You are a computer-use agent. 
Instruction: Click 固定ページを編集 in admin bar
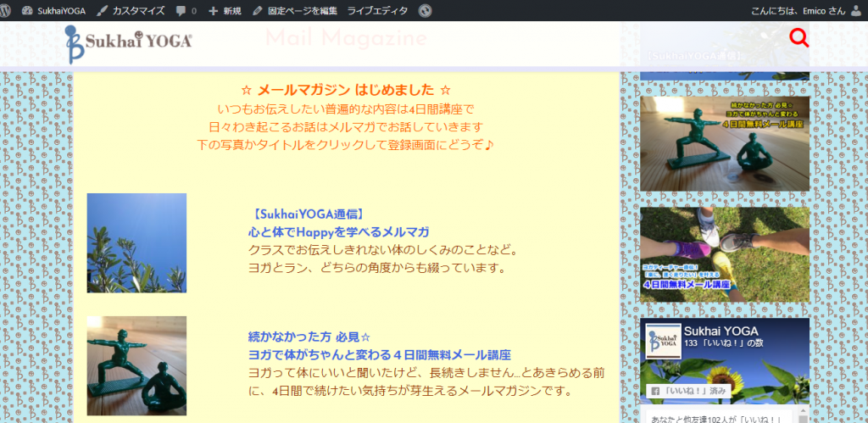pos(294,10)
